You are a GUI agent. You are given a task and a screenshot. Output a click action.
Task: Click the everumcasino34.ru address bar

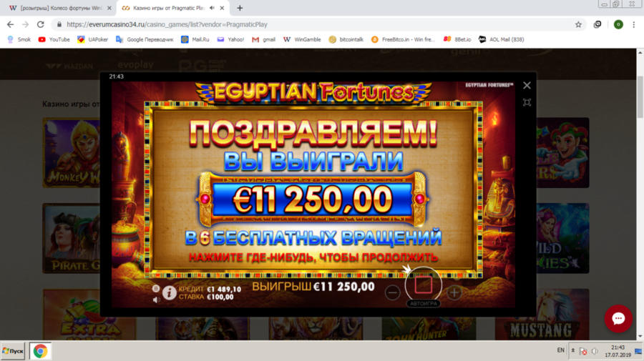coord(316,24)
